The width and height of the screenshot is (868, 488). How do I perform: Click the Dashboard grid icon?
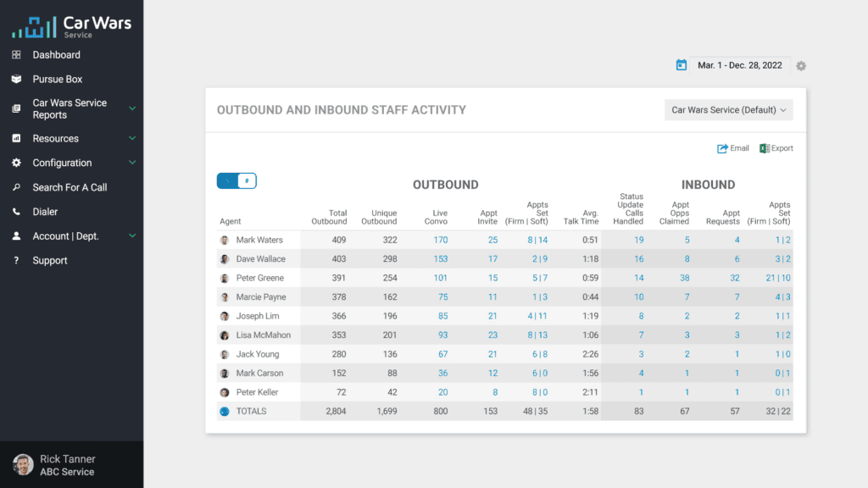pyautogui.click(x=17, y=55)
